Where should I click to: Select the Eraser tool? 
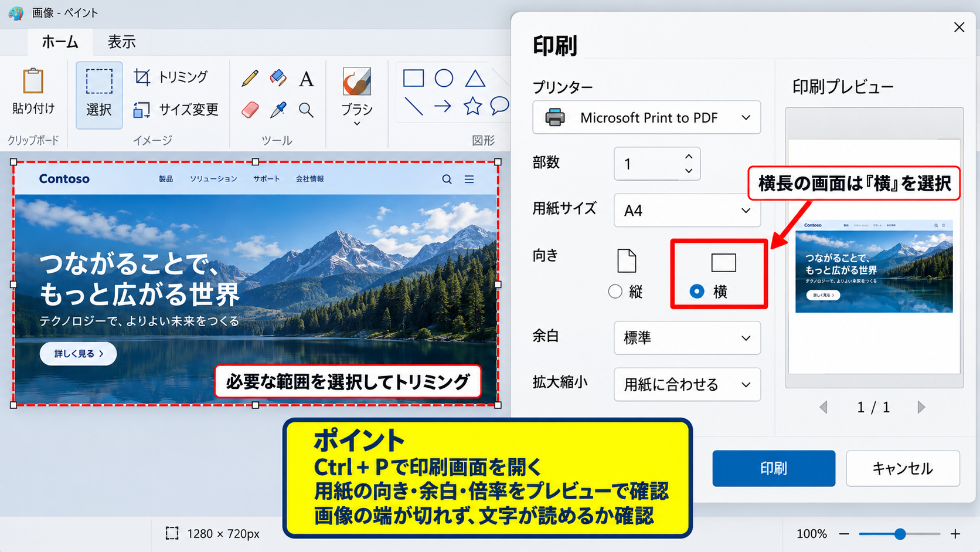pos(250,110)
